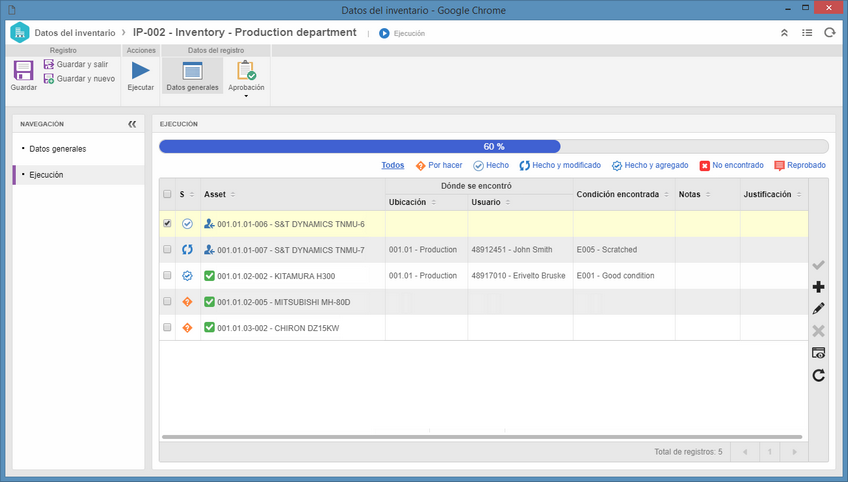Collapse the Navegación panel
This screenshot has width=848, height=482.
(132, 124)
